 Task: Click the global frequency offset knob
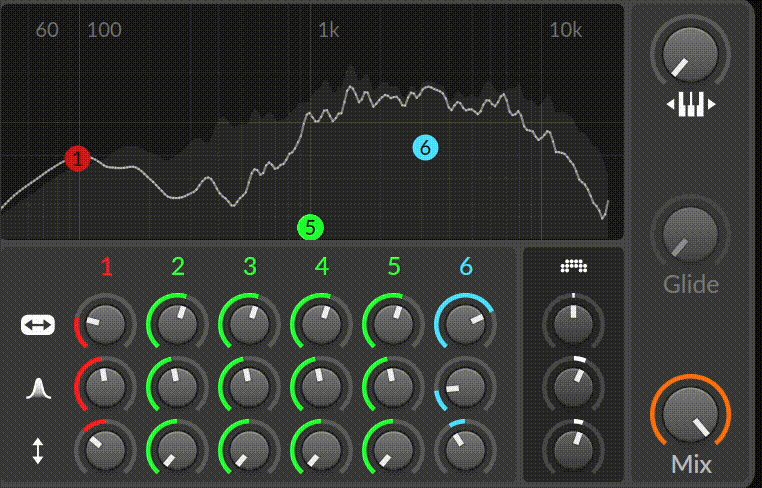coord(573,324)
